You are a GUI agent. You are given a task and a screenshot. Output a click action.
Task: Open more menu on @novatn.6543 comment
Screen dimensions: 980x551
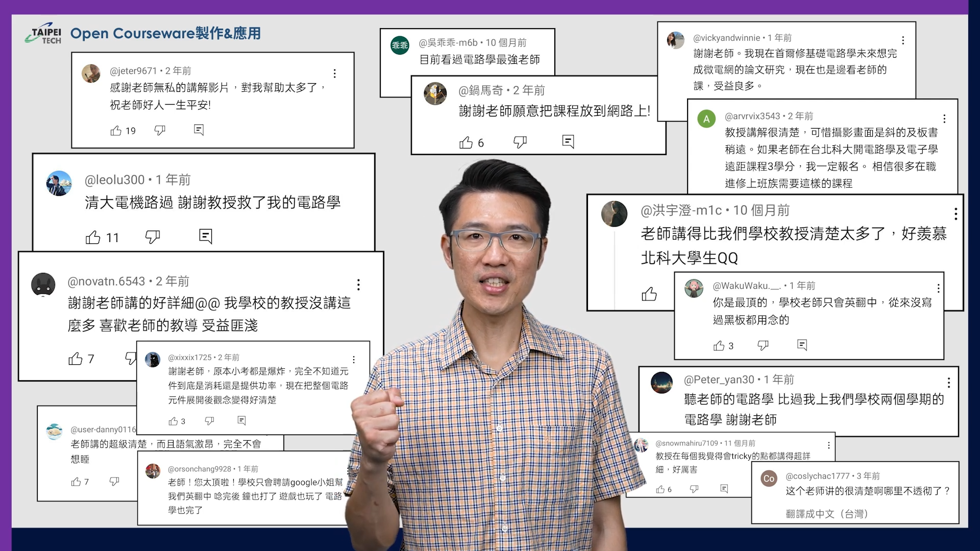[358, 285]
